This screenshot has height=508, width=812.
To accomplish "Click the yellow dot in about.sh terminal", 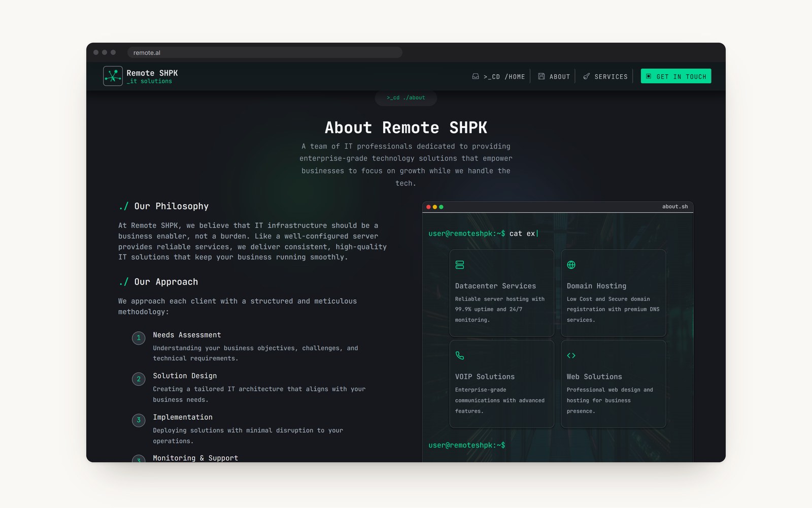I will [435, 207].
